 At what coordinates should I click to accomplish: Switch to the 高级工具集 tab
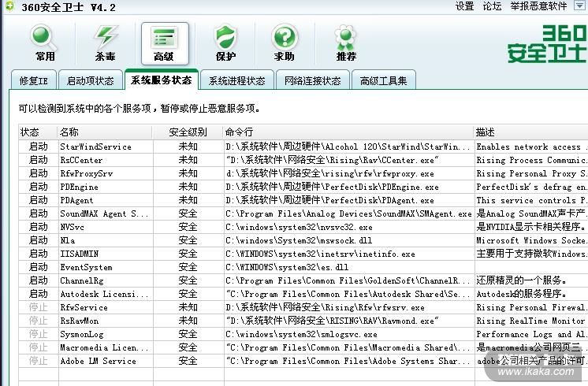(384, 80)
